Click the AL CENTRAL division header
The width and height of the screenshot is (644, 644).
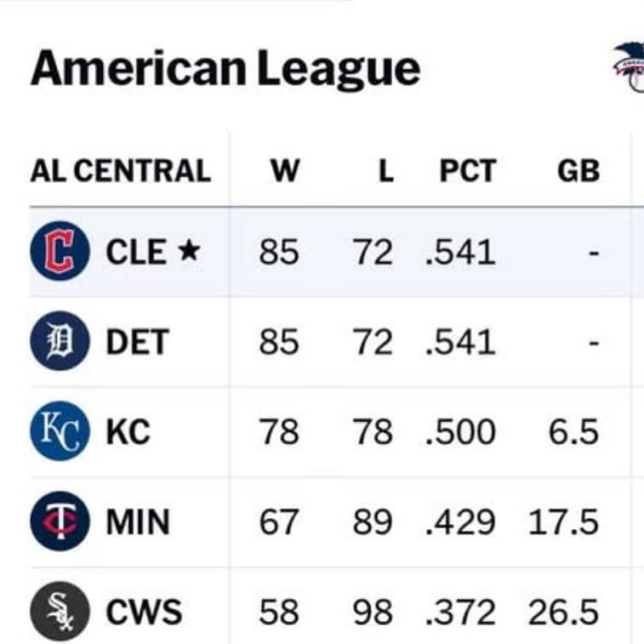click(x=120, y=171)
